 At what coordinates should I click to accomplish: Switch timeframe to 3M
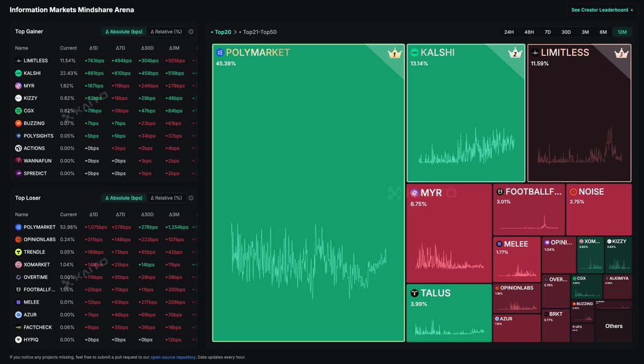click(x=585, y=32)
